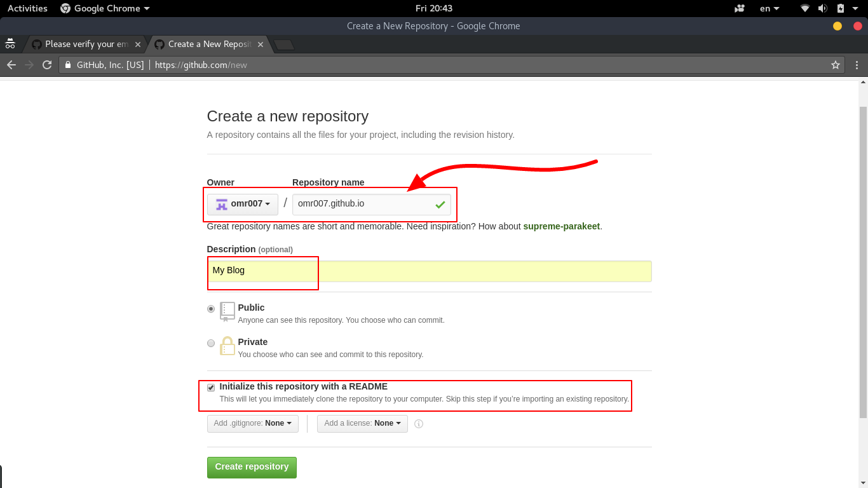The height and width of the screenshot is (488, 868).
Task: Click the browser back arrow
Action: [x=11, y=65]
